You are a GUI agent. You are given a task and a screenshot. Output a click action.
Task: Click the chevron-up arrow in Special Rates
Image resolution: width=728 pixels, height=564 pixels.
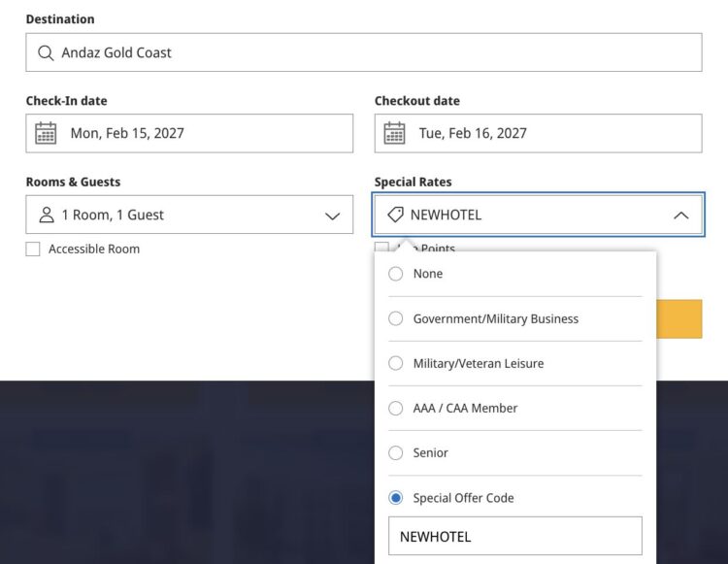(681, 216)
